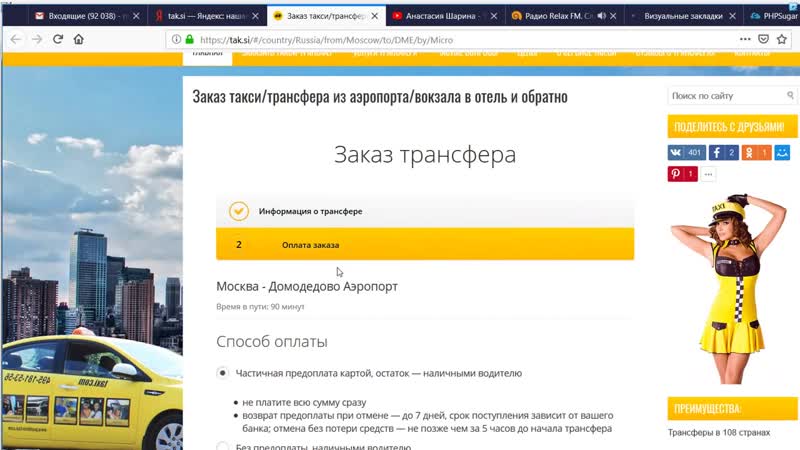Share page on VK
The width and height of the screenshot is (800, 450).
[x=686, y=153]
